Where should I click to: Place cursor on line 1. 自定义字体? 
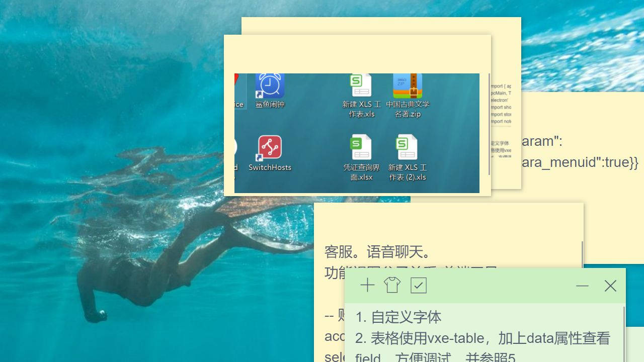click(398, 317)
